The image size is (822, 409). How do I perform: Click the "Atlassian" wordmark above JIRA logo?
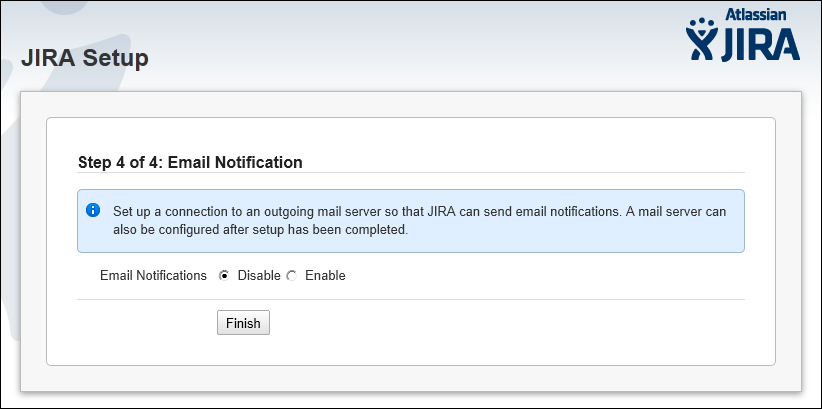click(755, 14)
